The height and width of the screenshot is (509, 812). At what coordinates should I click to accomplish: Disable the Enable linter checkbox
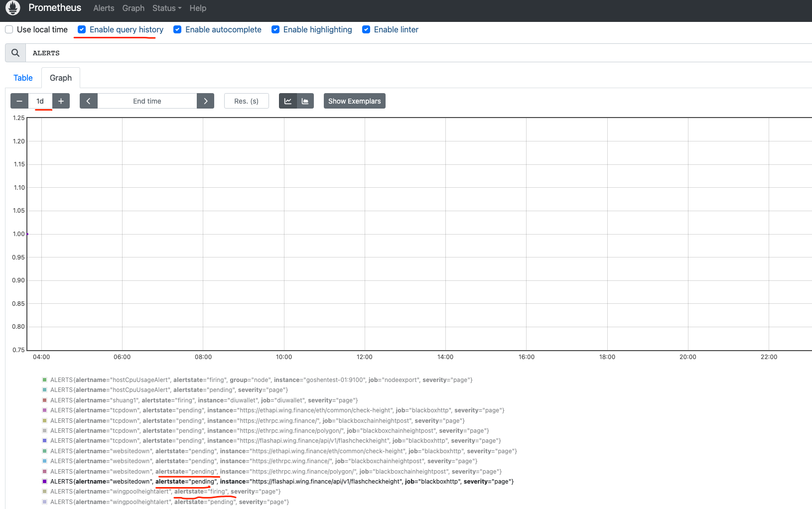366,29
